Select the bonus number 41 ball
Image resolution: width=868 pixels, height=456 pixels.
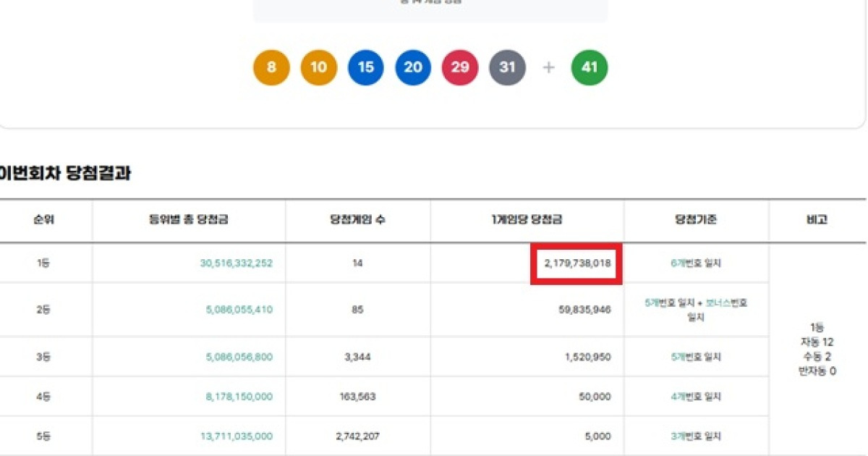point(589,67)
